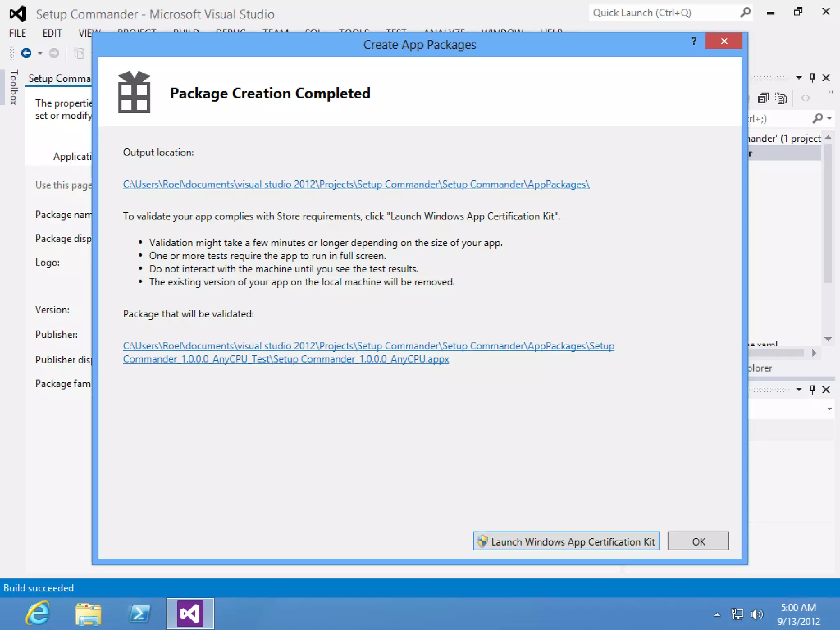
Task: Click the Navigate Backward arrow icon
Action: pos(26,53)
